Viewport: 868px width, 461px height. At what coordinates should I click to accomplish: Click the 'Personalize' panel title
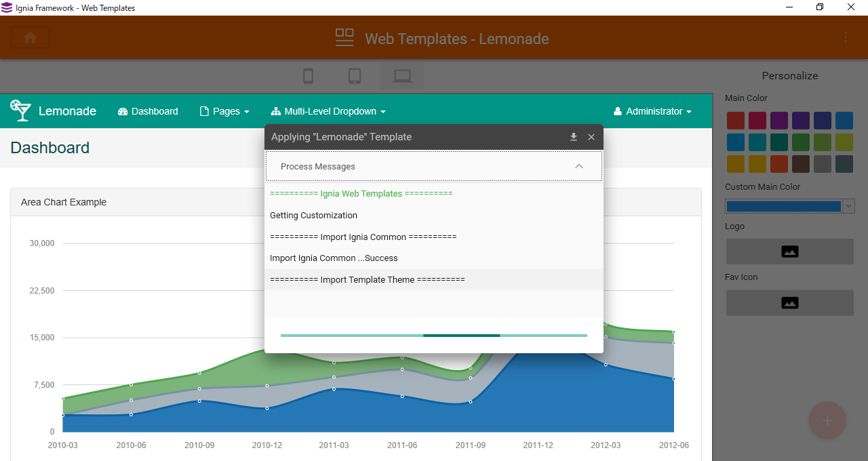[x=790, y=76]
